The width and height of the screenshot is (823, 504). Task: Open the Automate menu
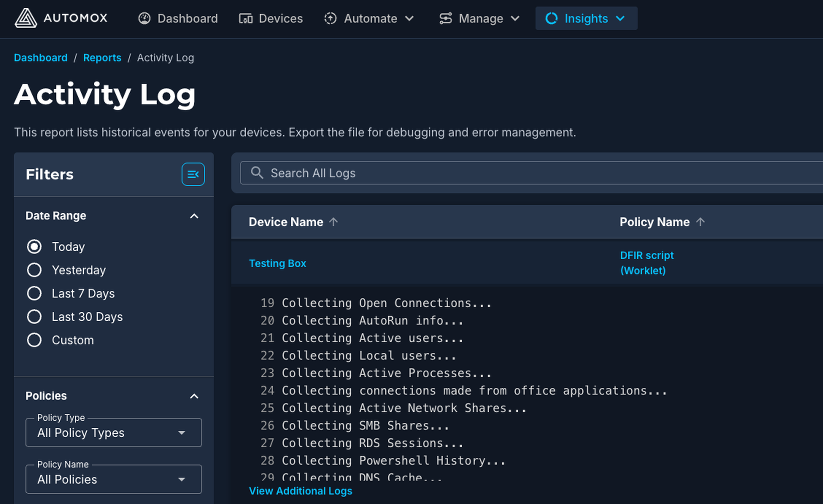[x=369, y=18]
